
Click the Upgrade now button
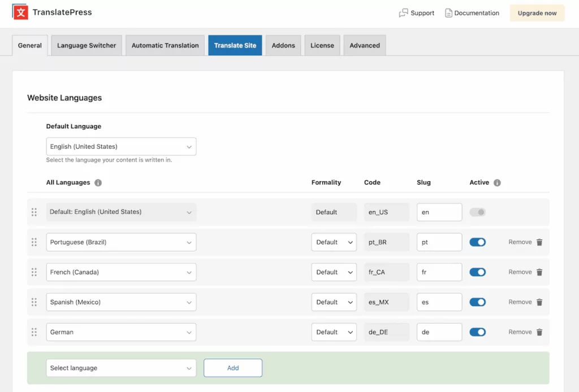[537, 13]
